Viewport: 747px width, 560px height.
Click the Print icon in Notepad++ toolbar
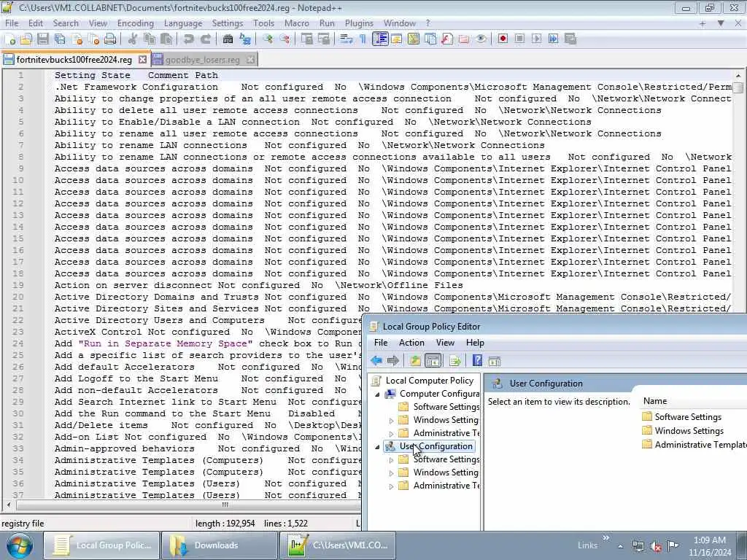[x=110, y=39]
